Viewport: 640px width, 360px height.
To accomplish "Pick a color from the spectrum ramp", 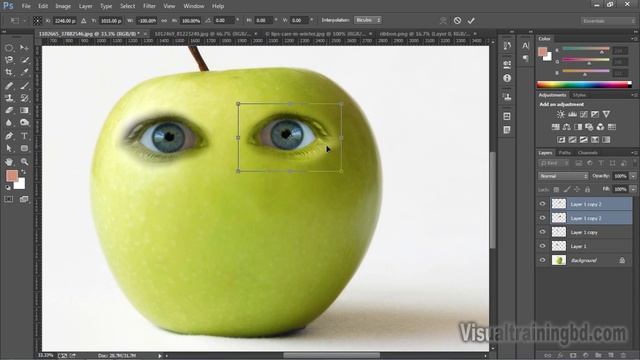I will 584,85.
